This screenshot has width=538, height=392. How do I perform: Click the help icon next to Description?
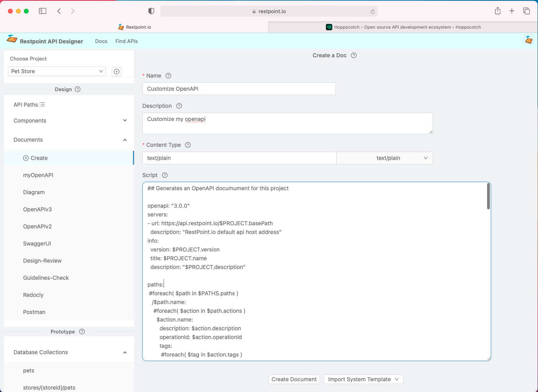[179, 106]
